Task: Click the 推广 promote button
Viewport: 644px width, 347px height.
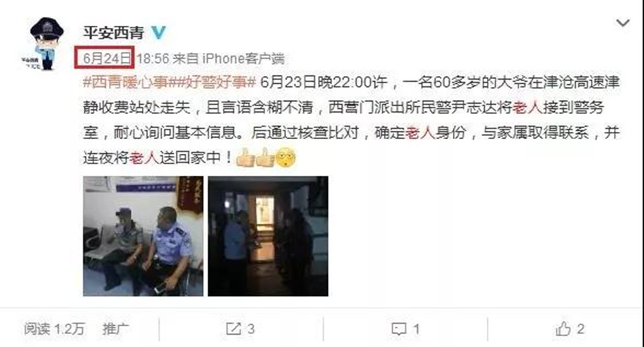Action: 115,328
